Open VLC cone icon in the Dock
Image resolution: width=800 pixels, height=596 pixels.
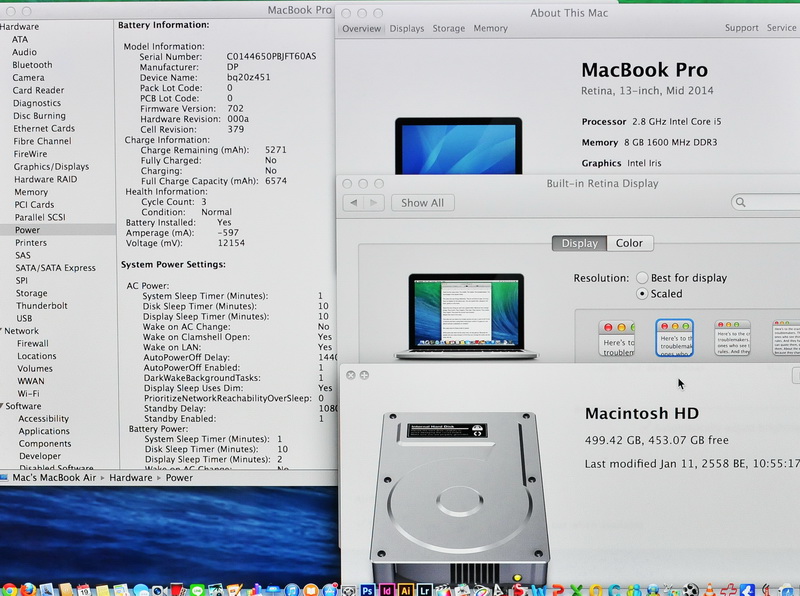[x=710, y=590]
